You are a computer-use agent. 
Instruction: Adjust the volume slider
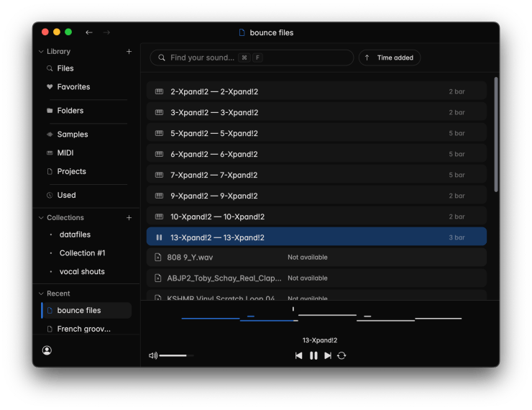(176, 355)
